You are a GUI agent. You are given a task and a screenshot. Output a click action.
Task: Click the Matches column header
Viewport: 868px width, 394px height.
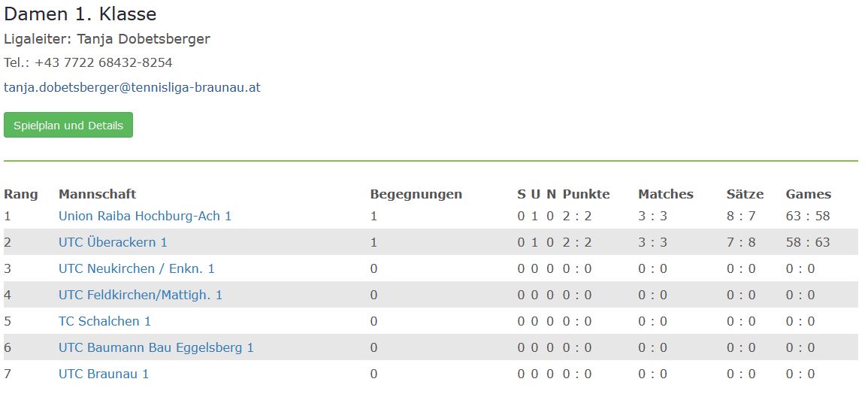[x=666, y=194]
